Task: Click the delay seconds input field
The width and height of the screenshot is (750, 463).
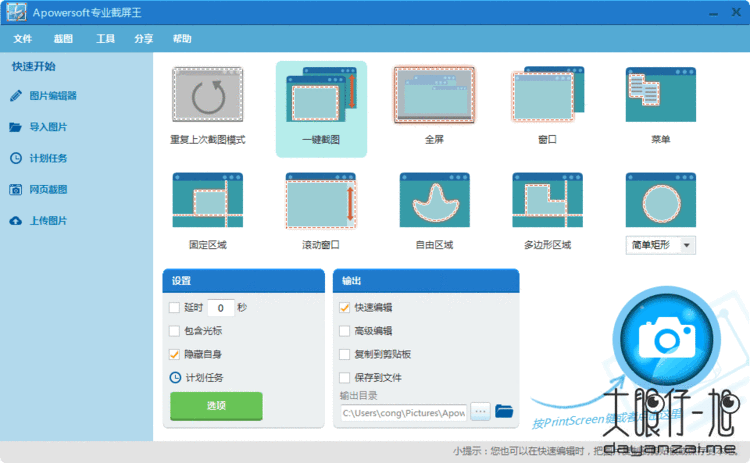Action: pyautogui.click(x=221, y=308)
